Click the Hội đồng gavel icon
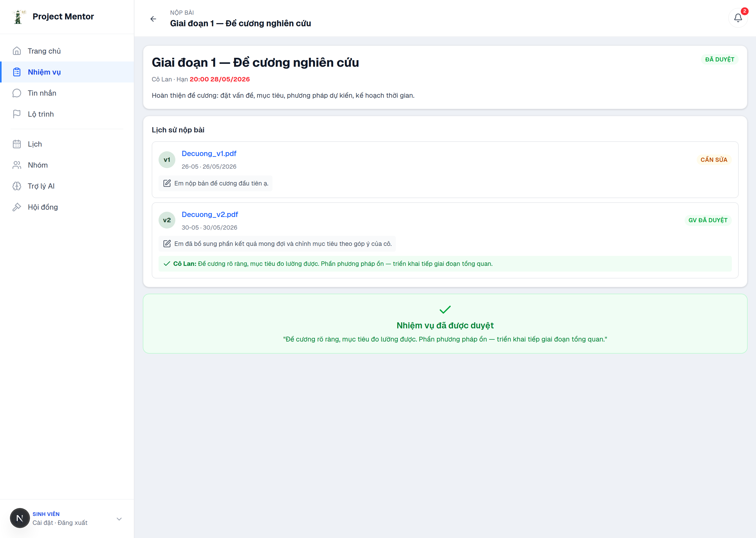The height and width of the screenshot is (538, 756). [x=17, y=207]
